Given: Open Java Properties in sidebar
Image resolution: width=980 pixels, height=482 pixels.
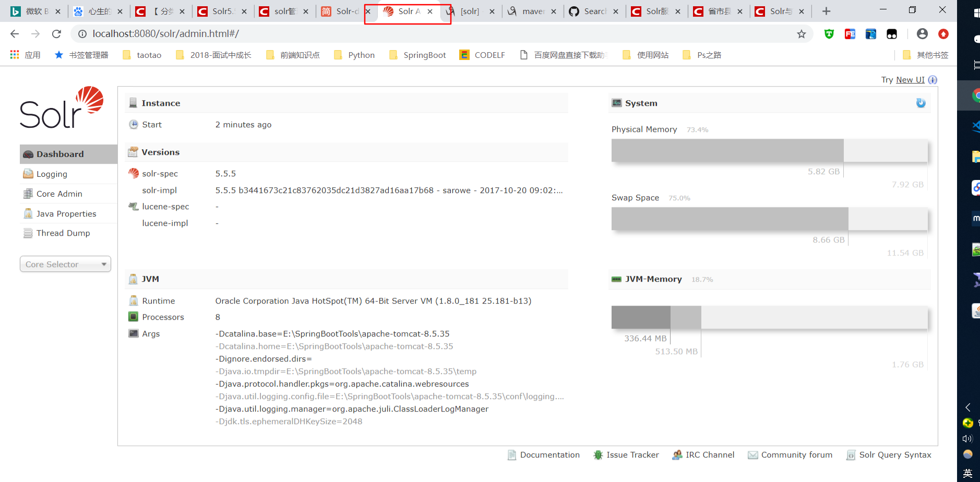Looking at the screenshot, I should click(66, 213).
